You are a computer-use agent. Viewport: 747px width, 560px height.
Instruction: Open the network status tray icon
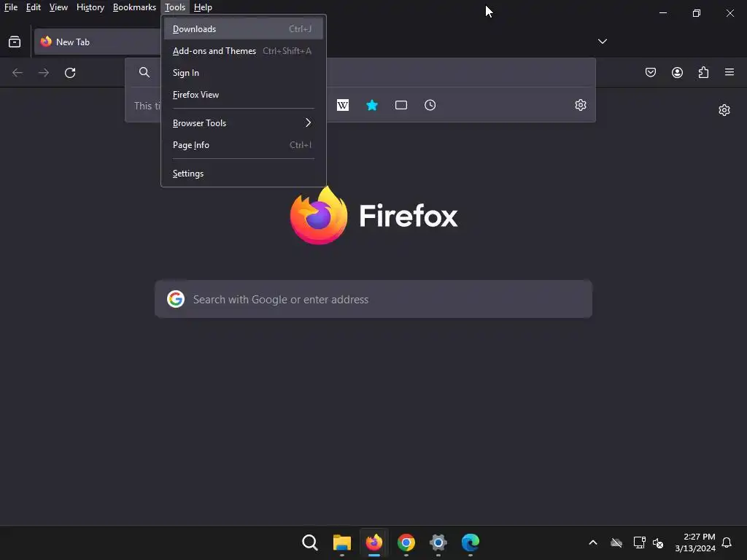click(639, 542)
